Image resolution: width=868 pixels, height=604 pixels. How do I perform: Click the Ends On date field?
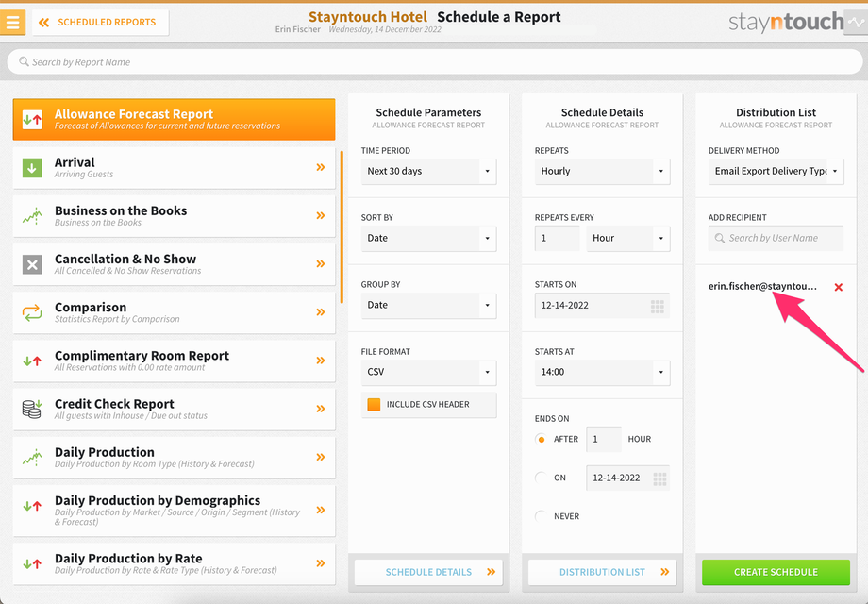tap(627, 478)
